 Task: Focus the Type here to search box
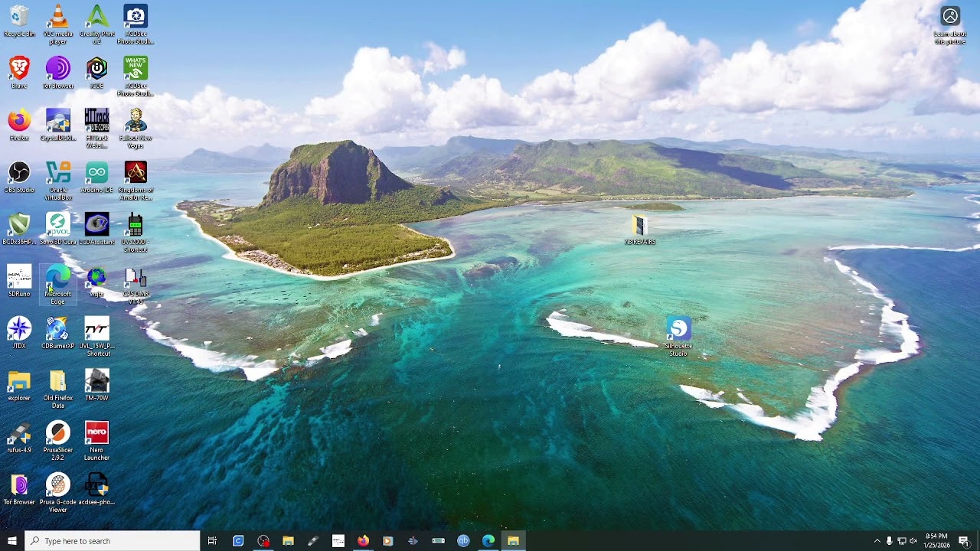[113, 541]
